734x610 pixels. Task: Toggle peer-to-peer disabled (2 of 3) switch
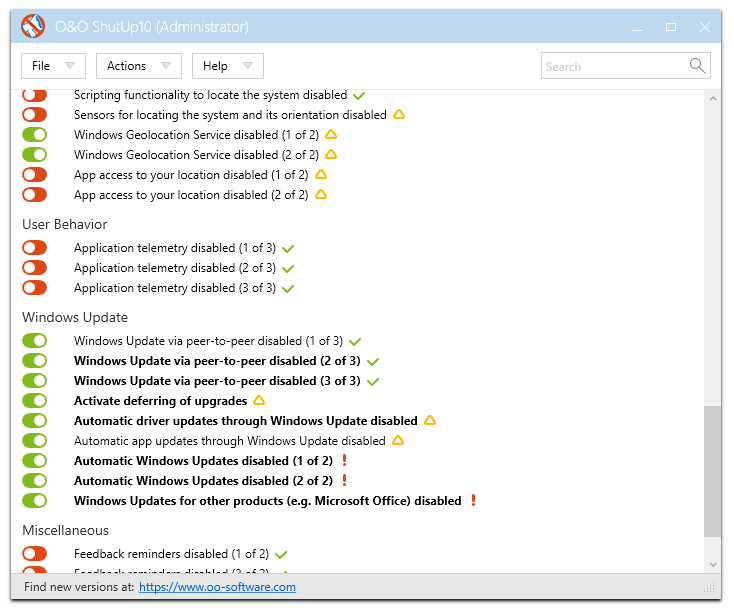point(35,360)
